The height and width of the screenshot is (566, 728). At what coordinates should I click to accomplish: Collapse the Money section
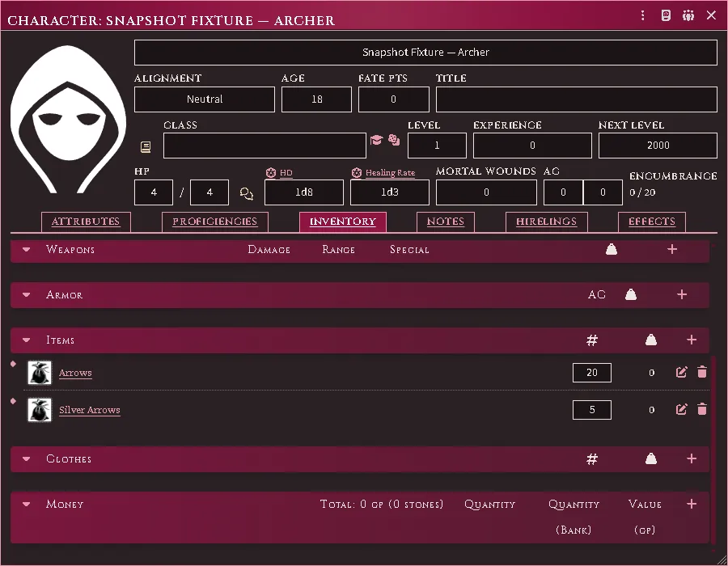pyautogui.click(x=27, y=504)
